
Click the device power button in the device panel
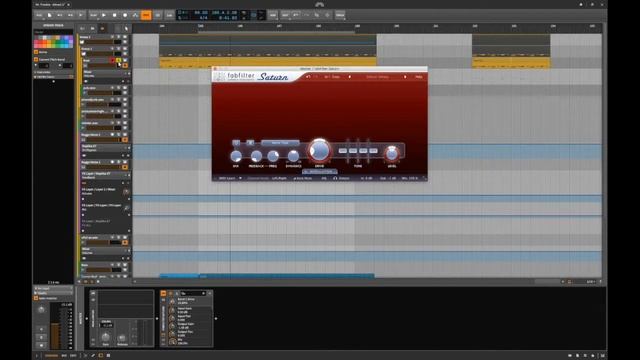click(x=163, y=293)
